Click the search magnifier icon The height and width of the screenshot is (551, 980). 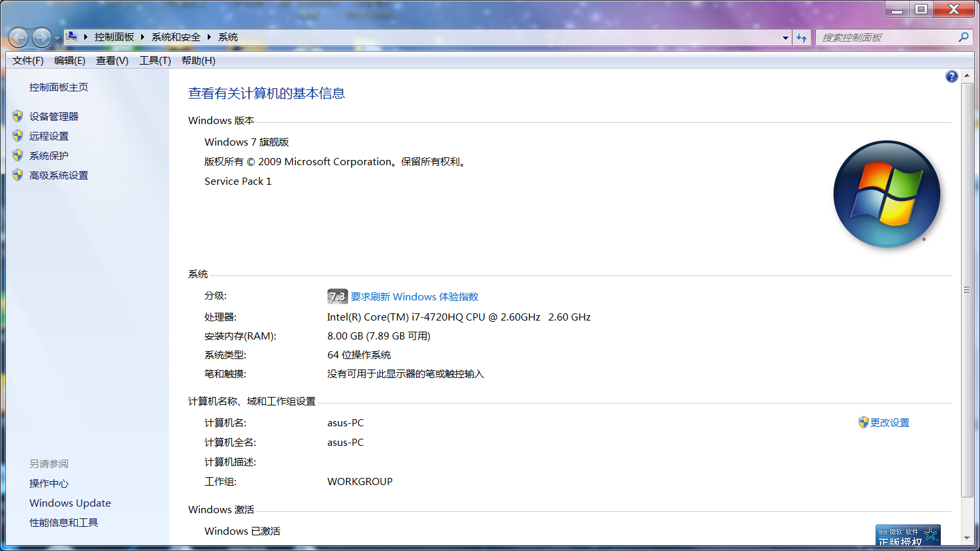coord(964,37)
